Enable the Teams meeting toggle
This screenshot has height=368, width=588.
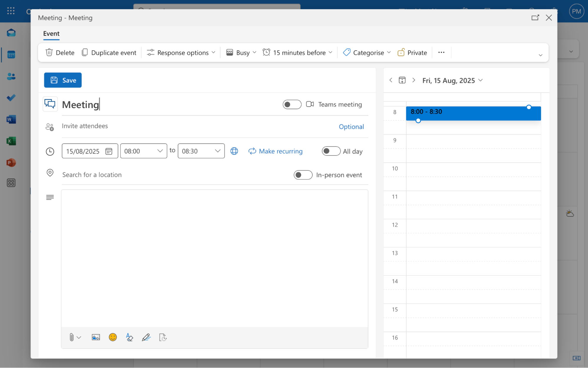292,104
